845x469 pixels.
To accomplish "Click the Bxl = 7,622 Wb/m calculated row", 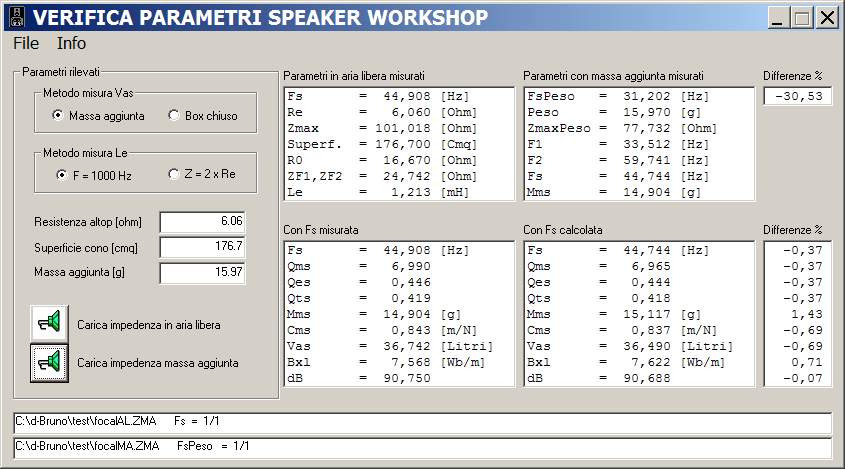I will click(639, 362).
